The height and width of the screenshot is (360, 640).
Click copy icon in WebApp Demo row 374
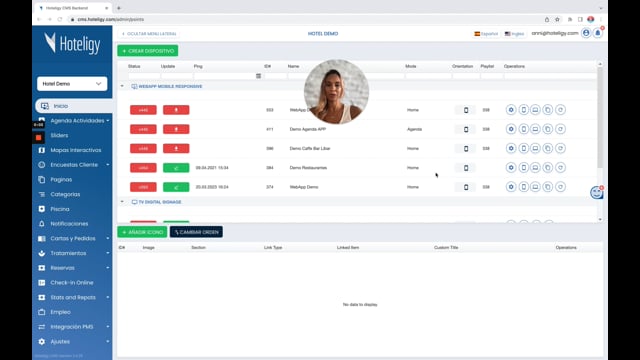tap(548, 187)
